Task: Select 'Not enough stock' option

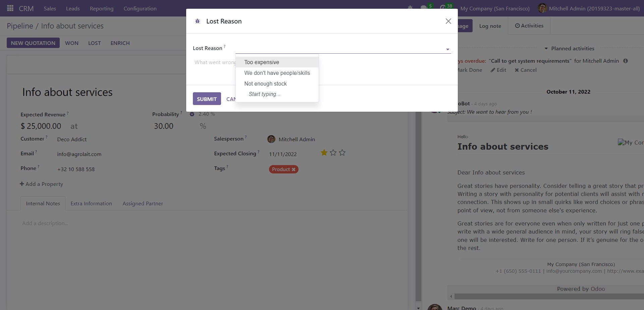Action: pyautogui.click(x=277, y=84)
